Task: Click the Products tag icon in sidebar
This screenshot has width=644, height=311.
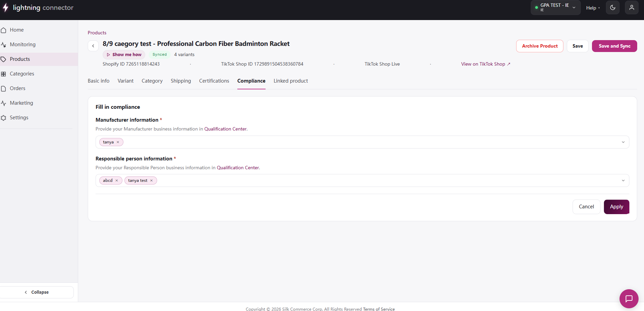Action: [x=3, y=59]
